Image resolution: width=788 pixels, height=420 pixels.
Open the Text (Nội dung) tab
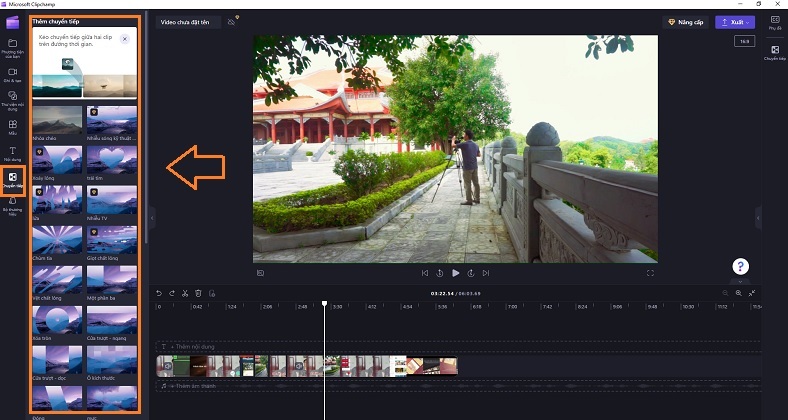click(13, 154)
